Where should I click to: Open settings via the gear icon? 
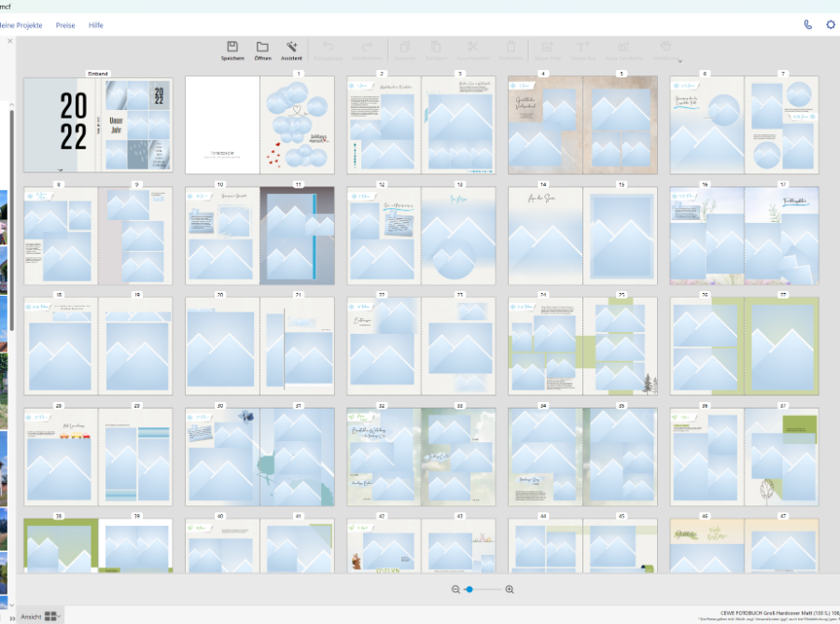(x=831, y=25)
